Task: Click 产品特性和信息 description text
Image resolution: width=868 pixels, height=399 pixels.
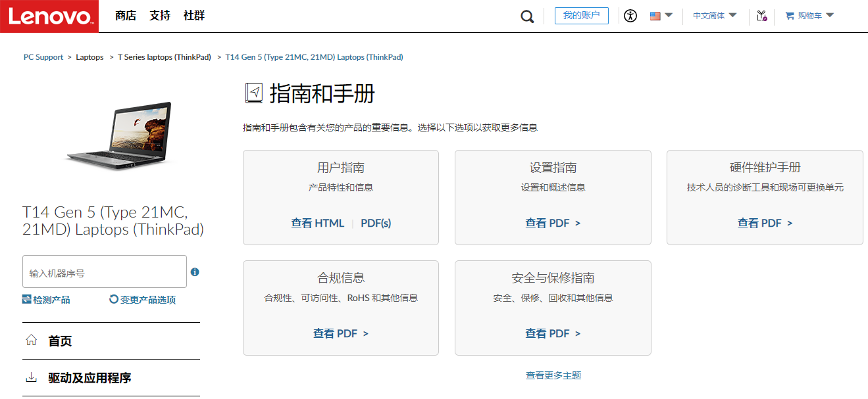Action: tap(341, 187)
